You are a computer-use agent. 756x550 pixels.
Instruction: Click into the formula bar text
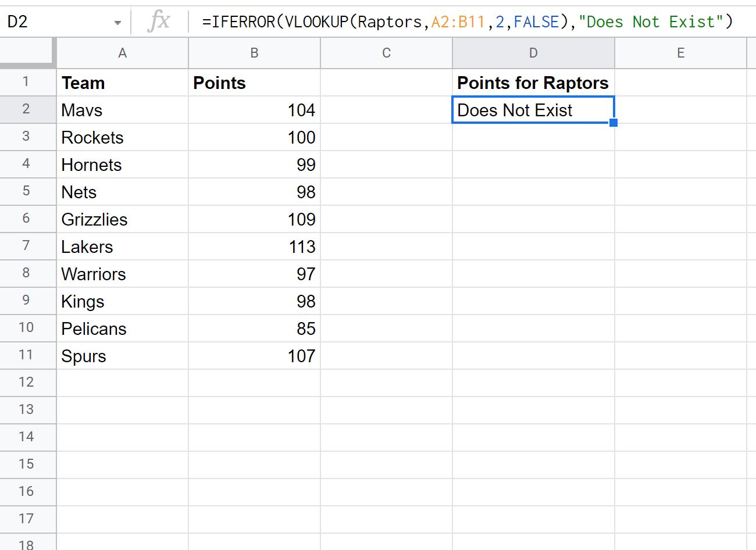pyautogui.click(x=468, y=22)
